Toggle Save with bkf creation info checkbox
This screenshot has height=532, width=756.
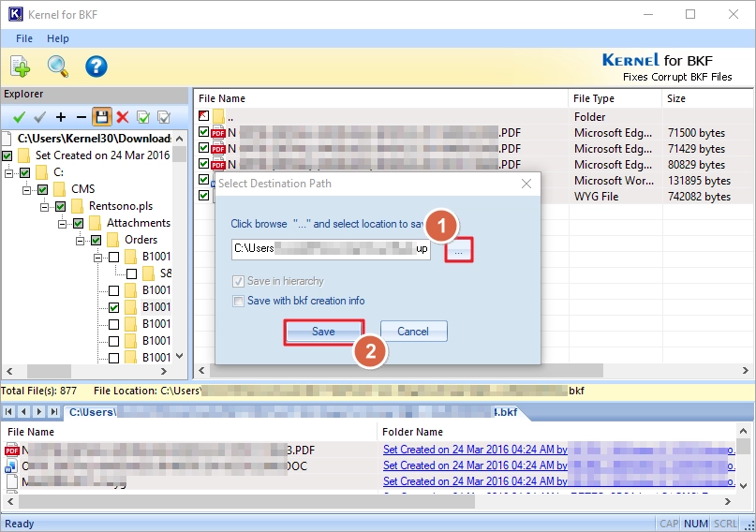click(x=238, y=302)
